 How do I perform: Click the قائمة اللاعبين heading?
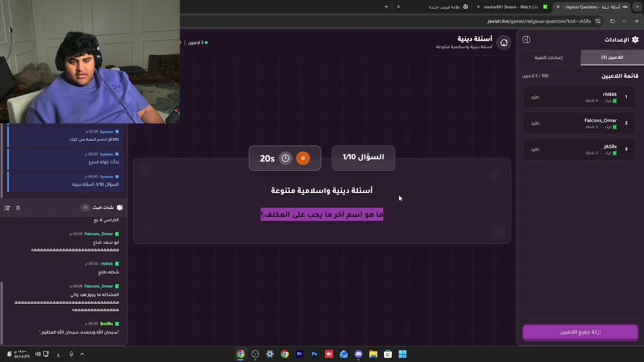click(x=620, y=76)
